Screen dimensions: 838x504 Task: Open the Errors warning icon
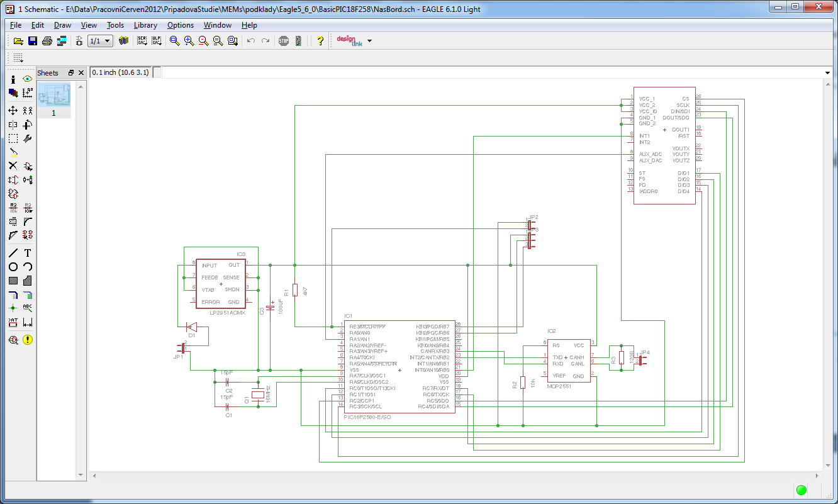[28, 340]
